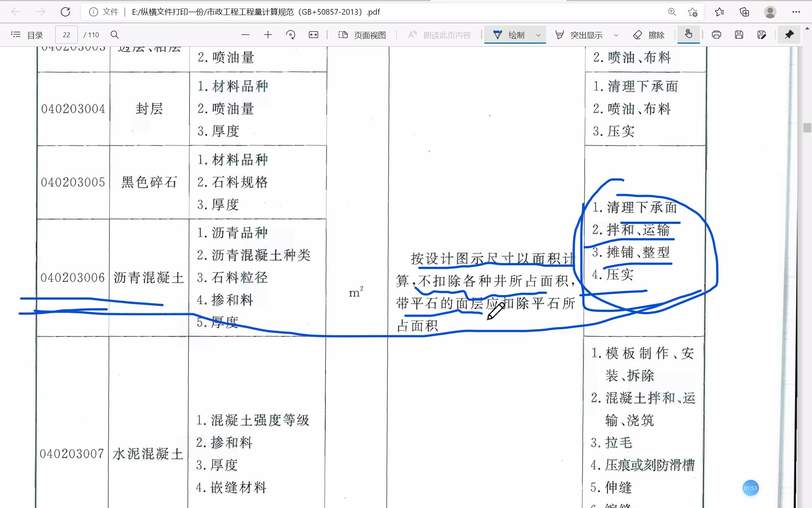Add this page to favorites

coord(692,12)
